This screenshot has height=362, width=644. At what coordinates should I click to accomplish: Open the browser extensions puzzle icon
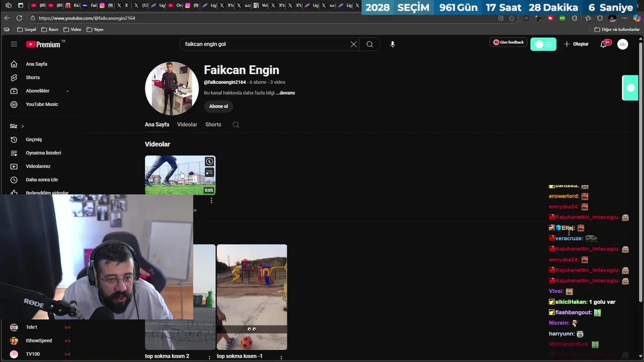tap(575, 18)
